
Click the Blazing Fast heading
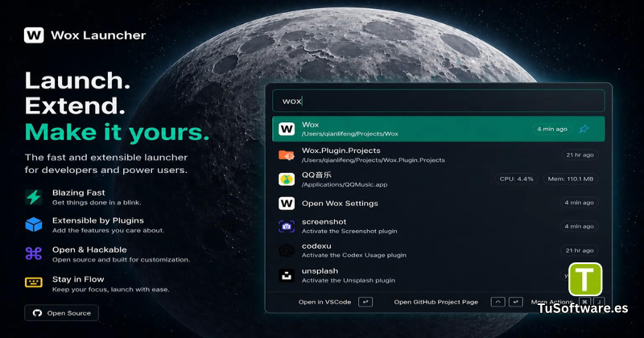tap(78, 192)
